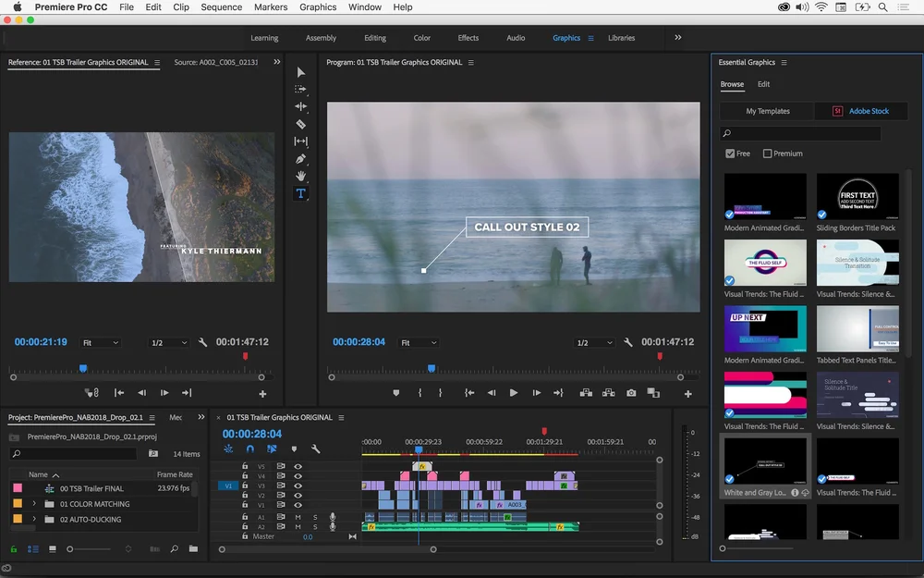Open 1/2 resolution dropdown in Program monitor
Screen dimensions: 924x578
tap(594, 343)
